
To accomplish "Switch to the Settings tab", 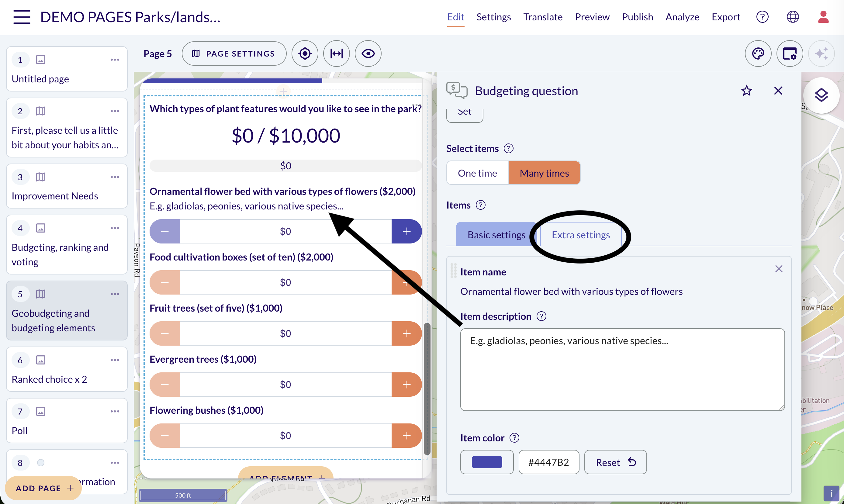I will [x=493, y=17].
